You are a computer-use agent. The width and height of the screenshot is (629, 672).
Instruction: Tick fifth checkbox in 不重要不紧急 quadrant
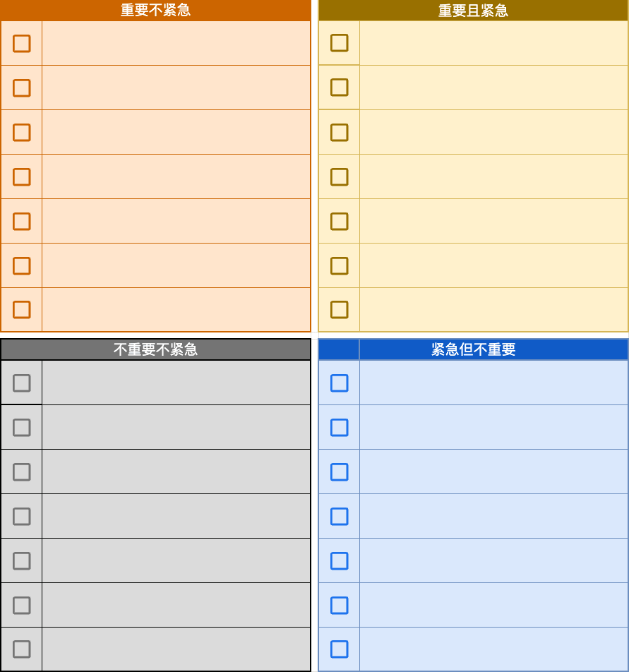tap(21, 560)
